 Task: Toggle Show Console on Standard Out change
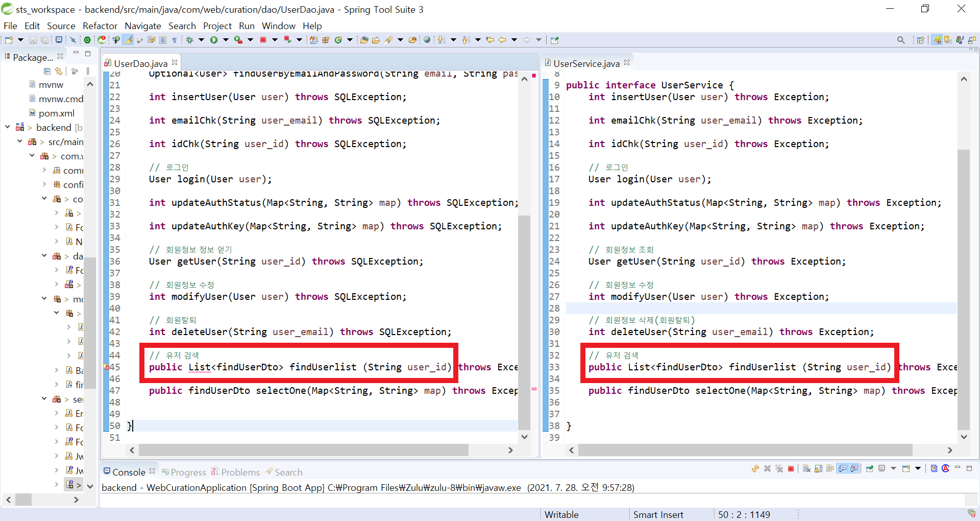click(842, 468)
